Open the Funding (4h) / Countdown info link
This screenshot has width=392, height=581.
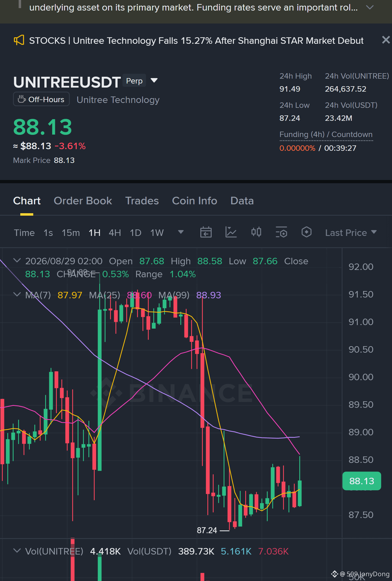click(326, 134)
